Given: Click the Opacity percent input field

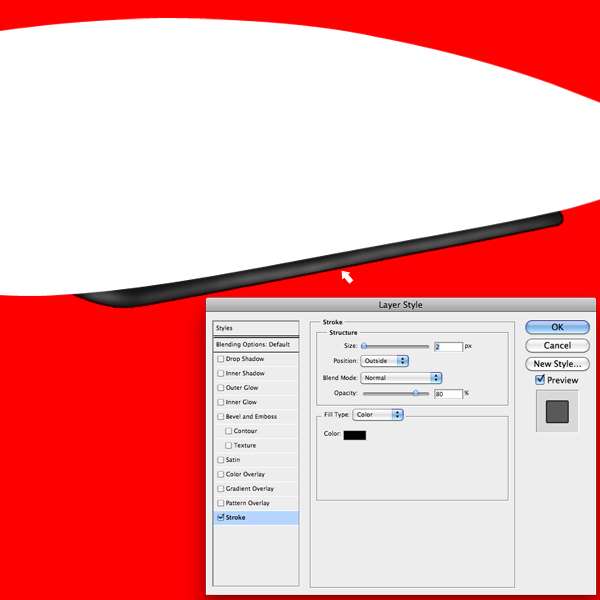Looking at the screenshot, I should [x=448, y=394].
